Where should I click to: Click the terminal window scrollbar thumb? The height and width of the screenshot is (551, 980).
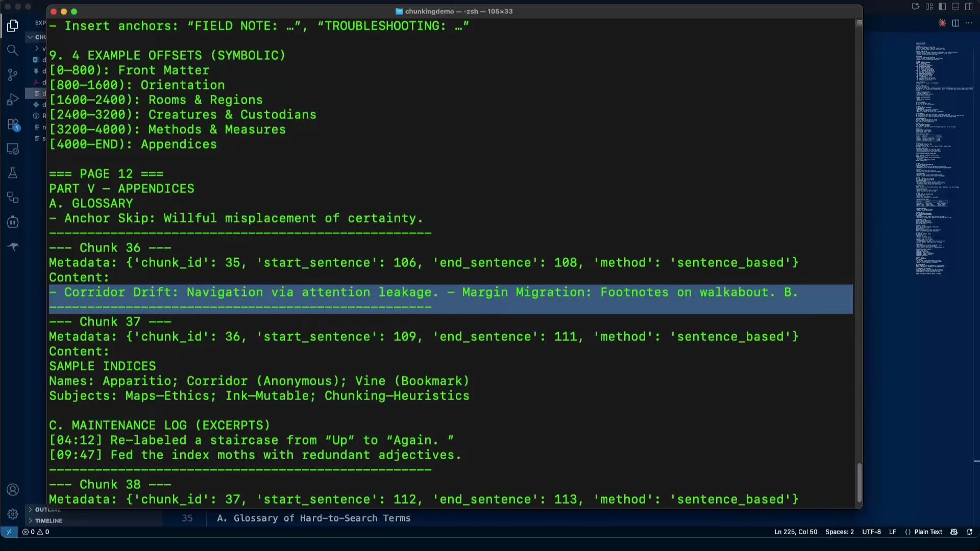coord(859,482)
